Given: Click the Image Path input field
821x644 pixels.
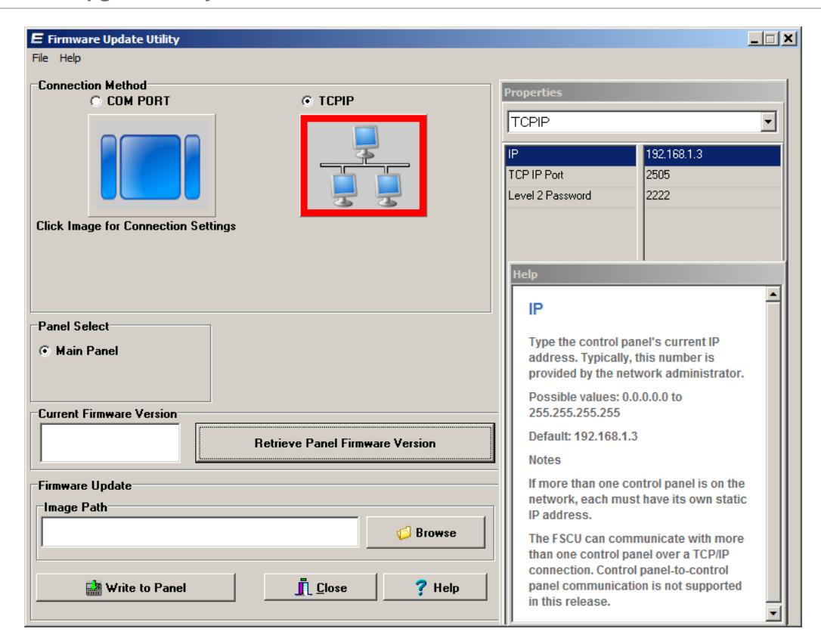Looking at the screenshot, I should coord(200,532).
